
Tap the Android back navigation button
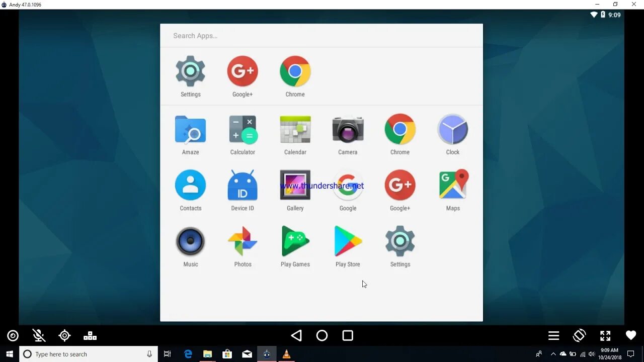tap(296, 335)
